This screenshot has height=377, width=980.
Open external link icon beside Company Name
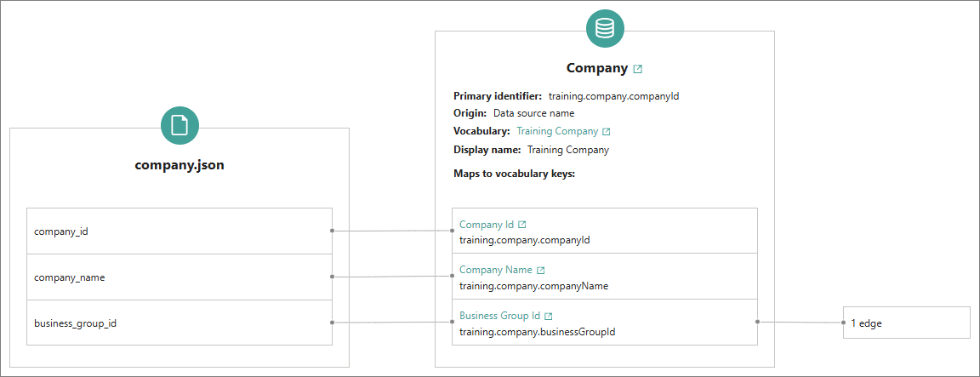point(541,270)
